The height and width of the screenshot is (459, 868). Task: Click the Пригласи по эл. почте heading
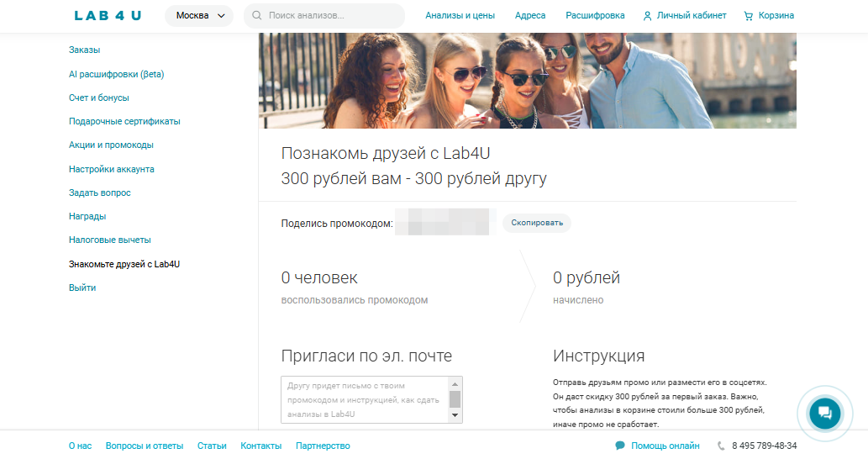pyautogui.click(x=366, y=356)
